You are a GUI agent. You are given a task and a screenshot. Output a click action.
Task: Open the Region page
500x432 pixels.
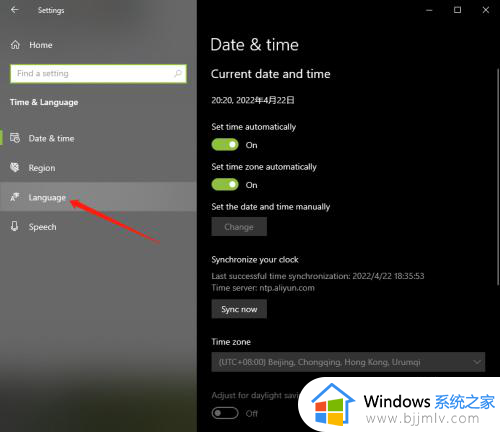(98, 168)
